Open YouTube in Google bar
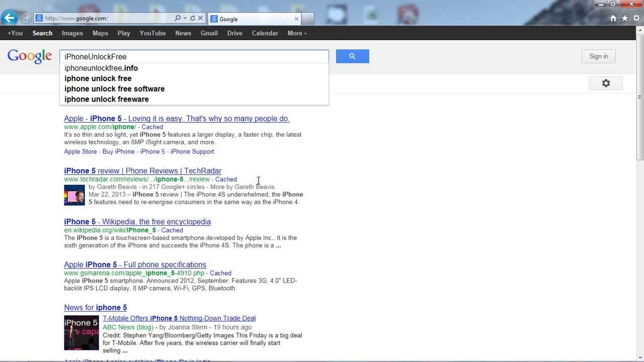This screenshot has height=362, width=644. [152, 33]
